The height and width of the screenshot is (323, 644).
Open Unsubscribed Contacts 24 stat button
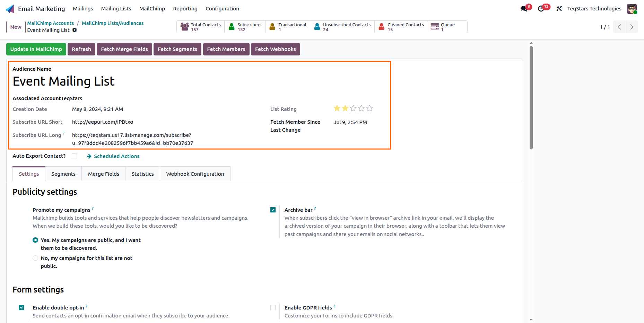pos(342,27)
